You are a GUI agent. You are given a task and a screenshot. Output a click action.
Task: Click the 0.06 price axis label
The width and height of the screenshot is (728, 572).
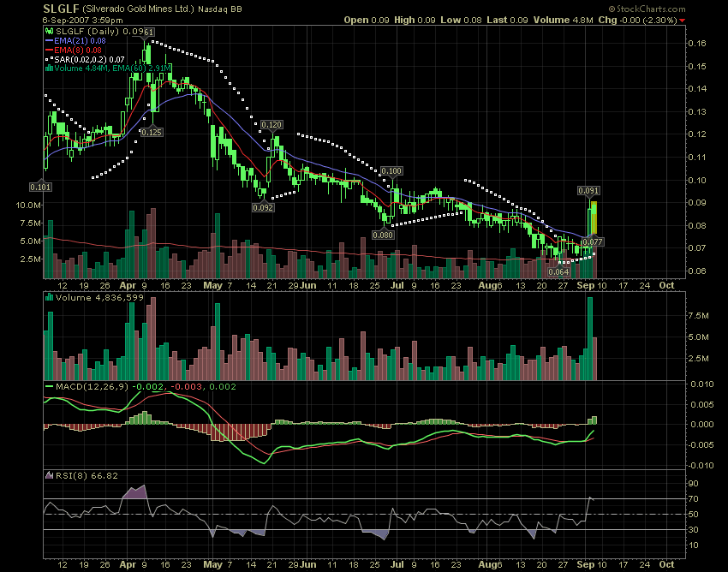point(696,271)
